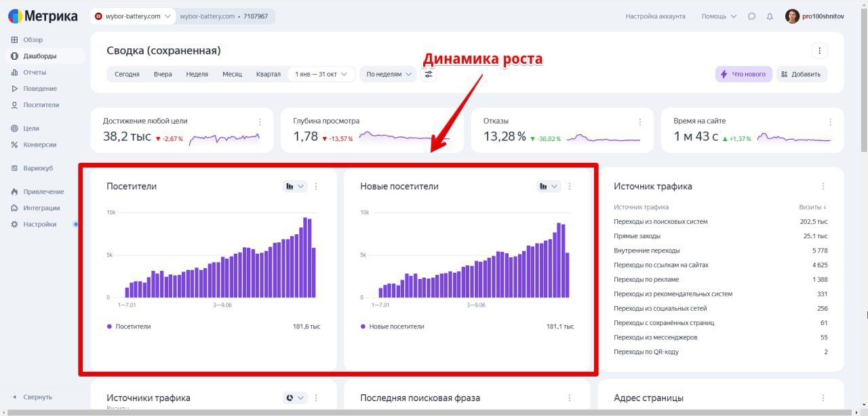Toggle the Посетители legend series dot

point(109,326)
